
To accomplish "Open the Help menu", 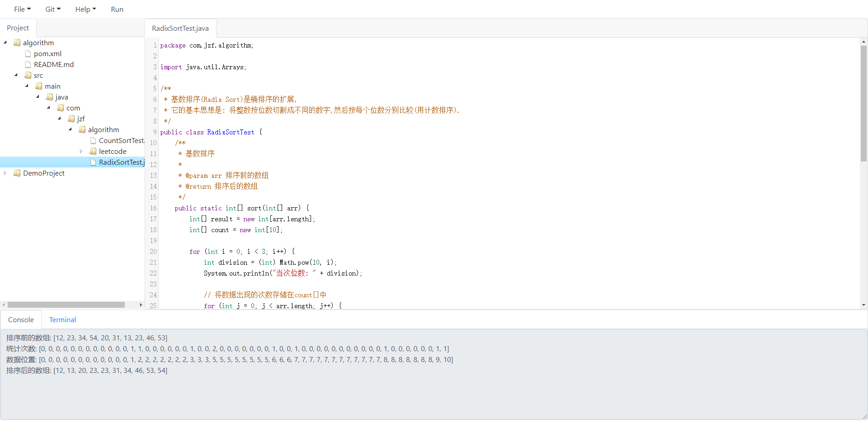I will 85,9.
